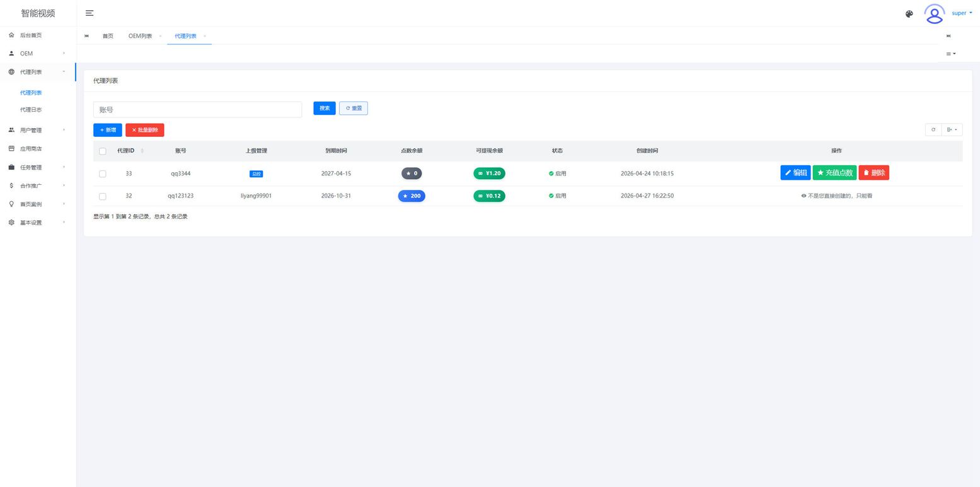Check the row checkbox for ID 32
This screenshot has height=487, width=980.
coord(103,196)
